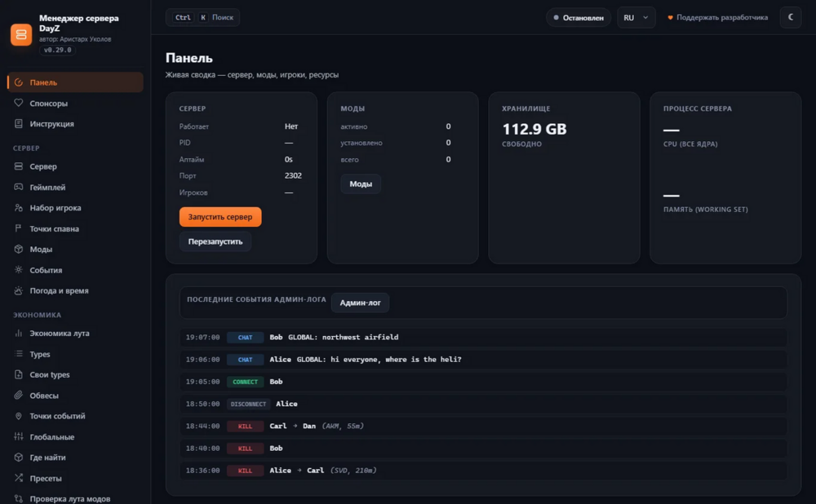Image resolution: width=816 pixels, height=504 pixels.
Task: Click the cube icon beside Моды in sidebar
Action: click(19, 249)
